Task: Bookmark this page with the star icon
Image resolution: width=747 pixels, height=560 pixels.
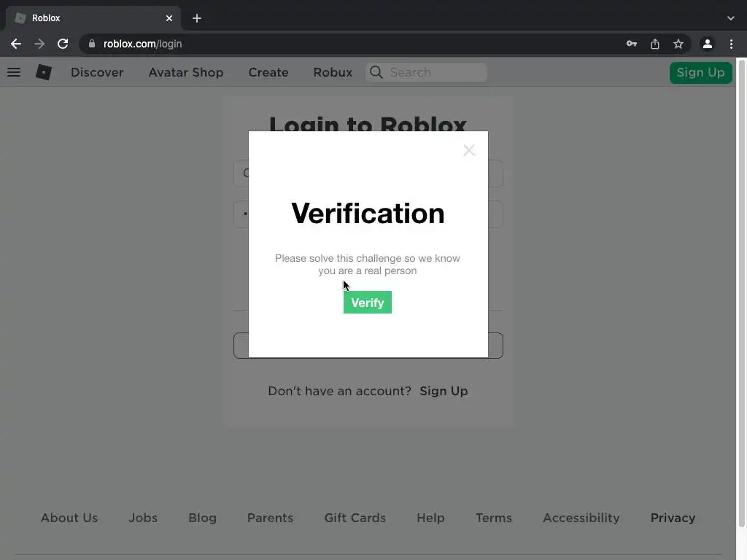Action: point(678,44)
